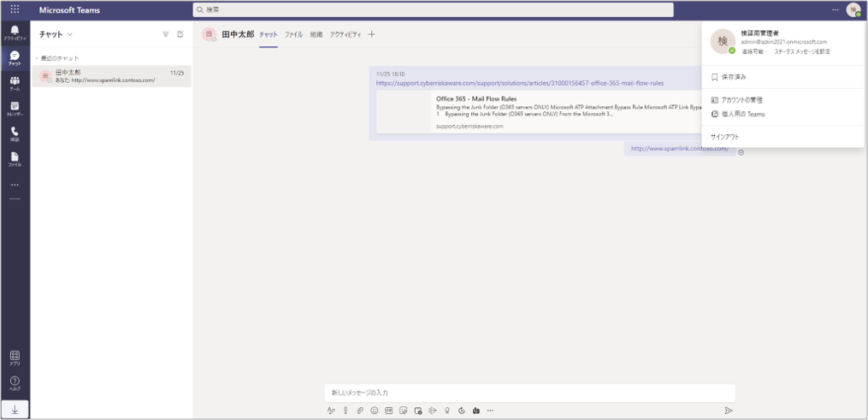Open the emoji picker icon
Image resolution: width=868 pixels, height=420 pixels.
click(x=375, y=411)
